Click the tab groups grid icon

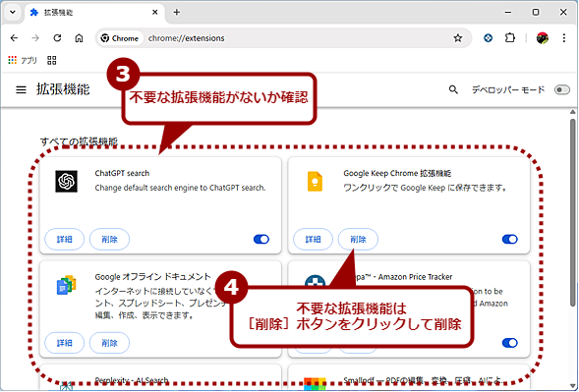pyautogui.click(x=52, y=60)
